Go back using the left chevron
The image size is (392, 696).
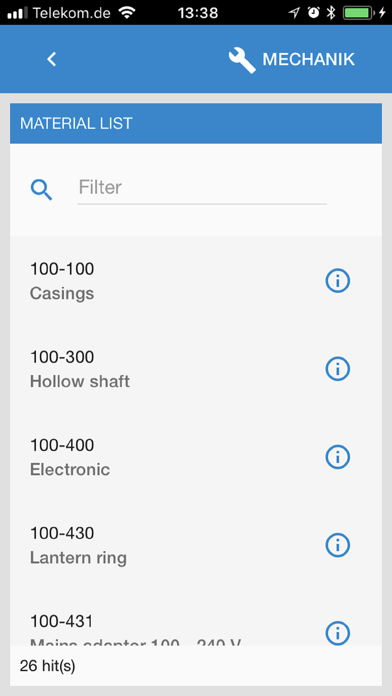tap(52, 59)
